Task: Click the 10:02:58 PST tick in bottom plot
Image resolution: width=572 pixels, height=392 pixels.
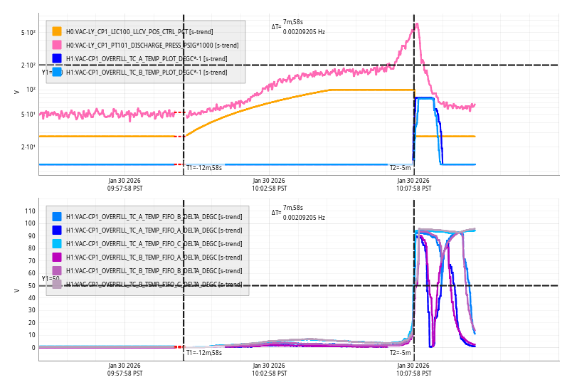Action: pos(270,369)
